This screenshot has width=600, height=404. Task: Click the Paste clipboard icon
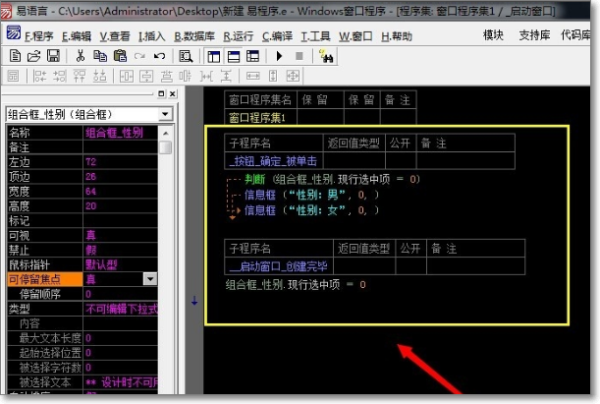pyautogui.click(x=120, y=56)
